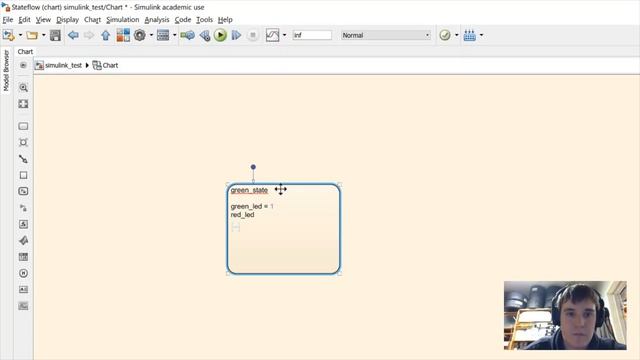This screenshot has height=360, width=640.
Task: Select the Chart tab
Action: pyautogui.click(x=25, y=51)
